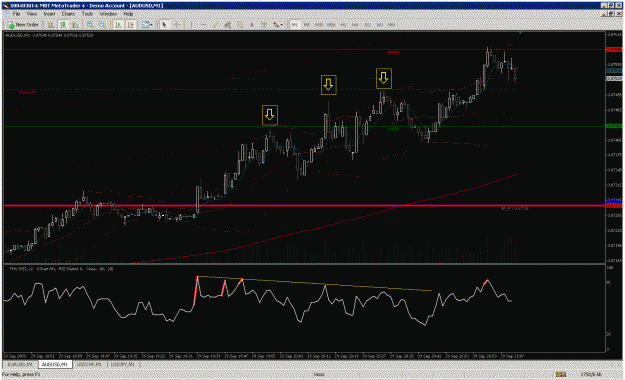625x380 pixels.
Task: Select the crosshair tool
Action: pyautogui.click(x=176, y=25)
